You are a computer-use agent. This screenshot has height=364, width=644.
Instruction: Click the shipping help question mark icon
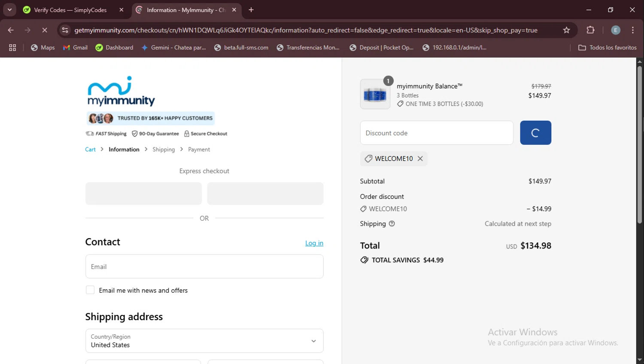click(x=392, y=223)
